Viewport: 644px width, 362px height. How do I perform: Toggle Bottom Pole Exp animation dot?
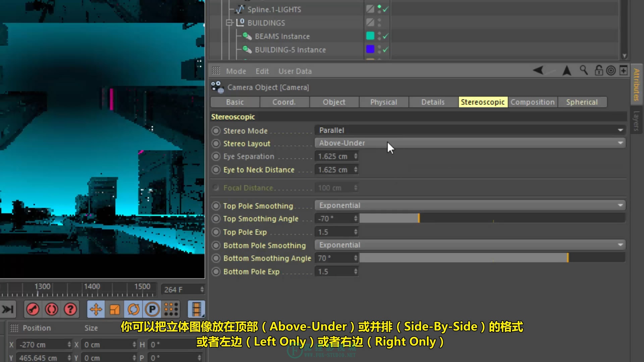pos(216,271)
